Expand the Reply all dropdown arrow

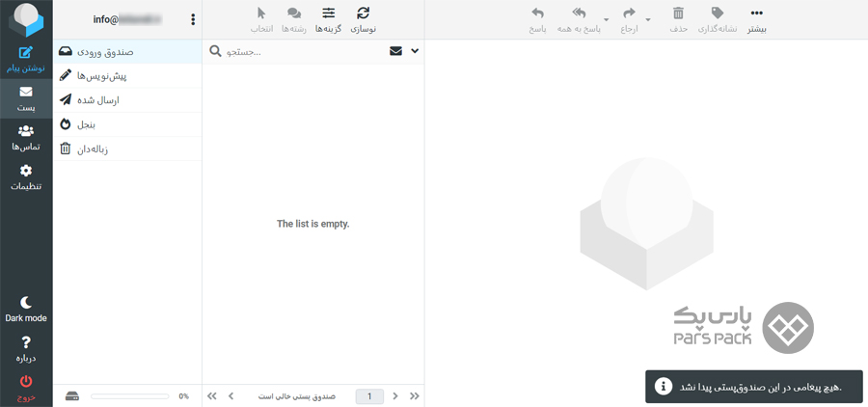607,20
